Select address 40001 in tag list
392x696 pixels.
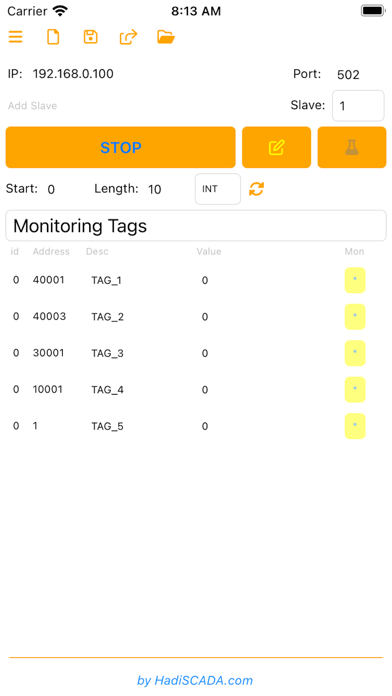click(48, 280)
